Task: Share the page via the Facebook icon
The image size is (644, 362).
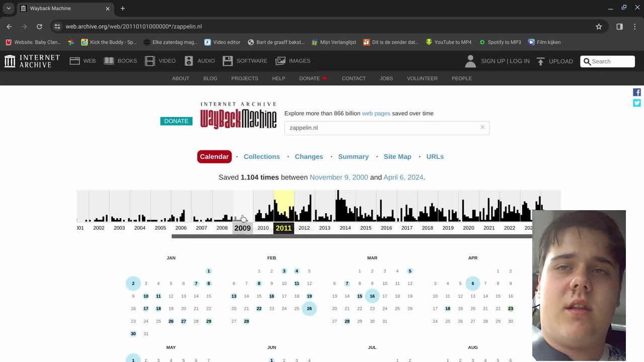Action: (x=636, y=92)
